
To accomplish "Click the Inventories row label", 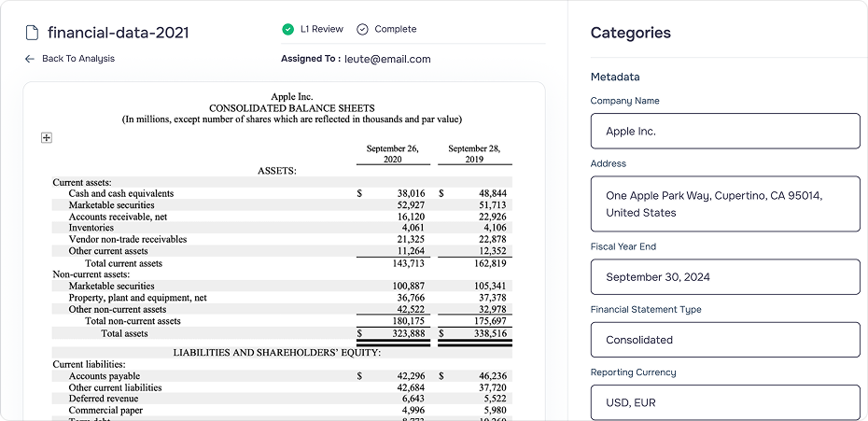I will [x=91, y=228].
